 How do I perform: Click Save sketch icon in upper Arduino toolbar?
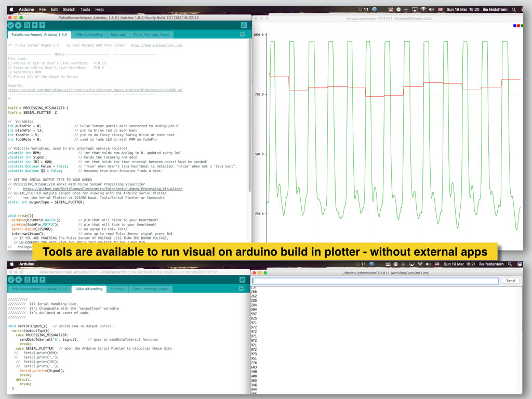(42, 25)
